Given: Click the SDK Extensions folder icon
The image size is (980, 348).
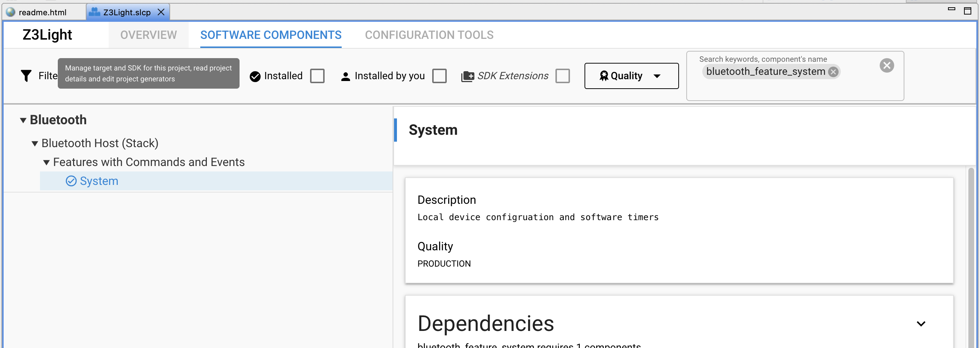Looking at the screenshot, I should click(x=467, y=76).
